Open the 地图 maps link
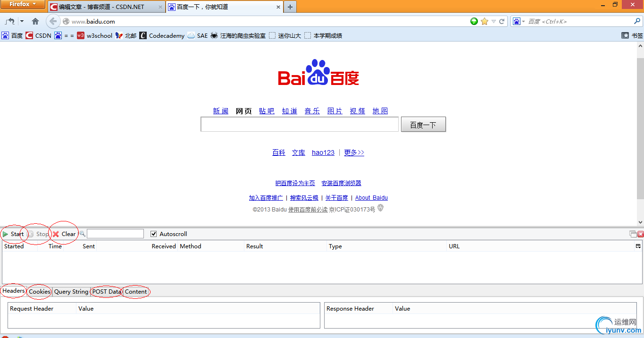Viewport: 644px width, 338px height. (380, 111)
